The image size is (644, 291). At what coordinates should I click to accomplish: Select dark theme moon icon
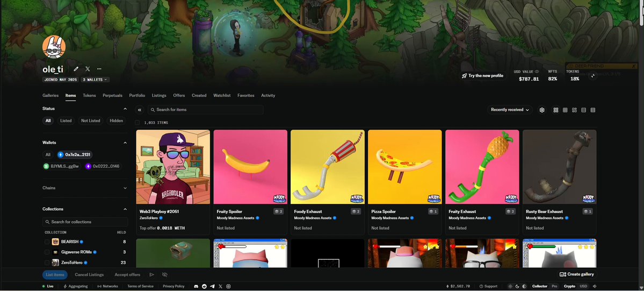click(517, 286)
